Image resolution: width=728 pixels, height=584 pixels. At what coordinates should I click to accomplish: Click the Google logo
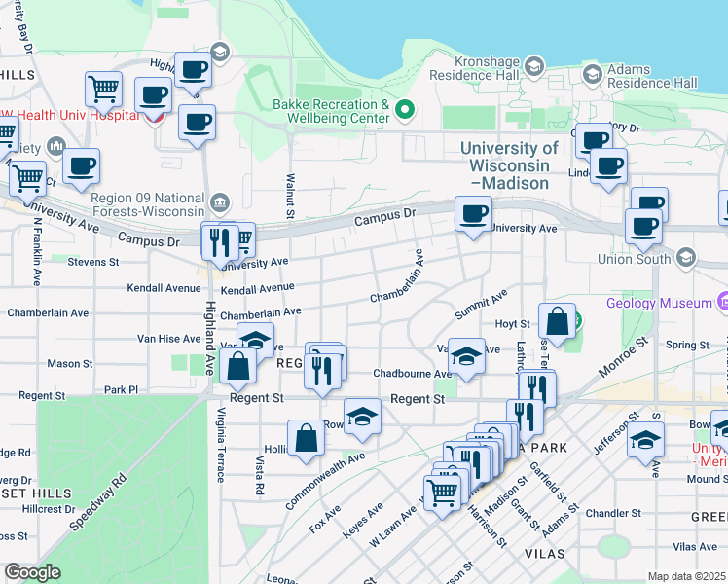(33, 572)
